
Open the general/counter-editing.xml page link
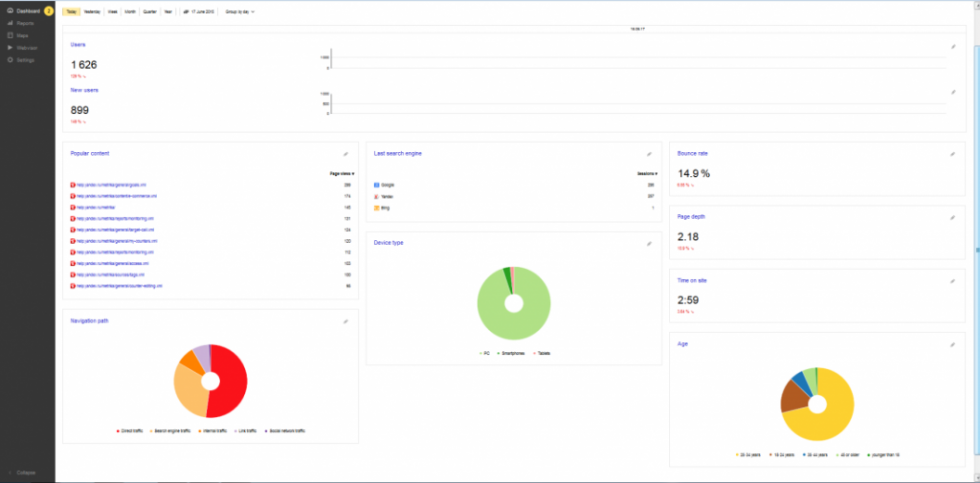(x=119, y=286)
